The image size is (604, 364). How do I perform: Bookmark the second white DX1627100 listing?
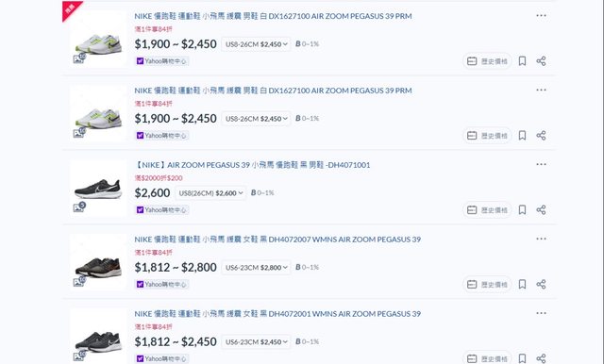tap(522, 136)
